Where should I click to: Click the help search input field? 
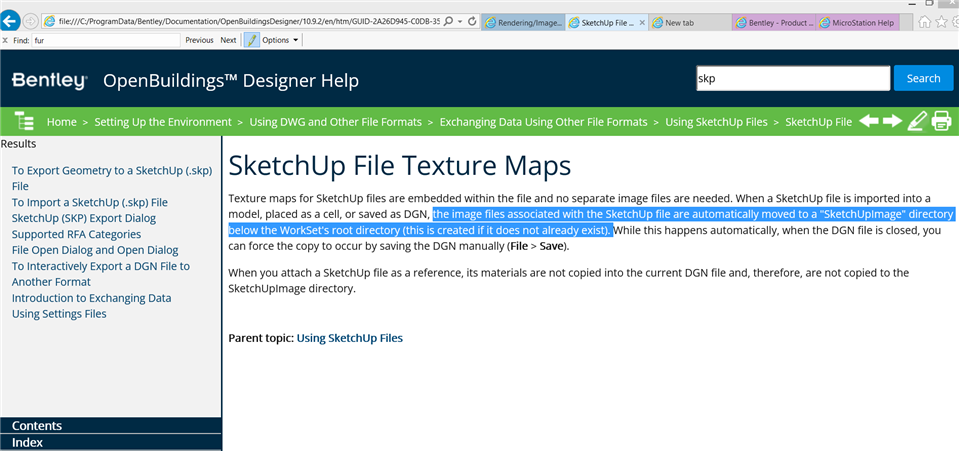pos(793,78)
